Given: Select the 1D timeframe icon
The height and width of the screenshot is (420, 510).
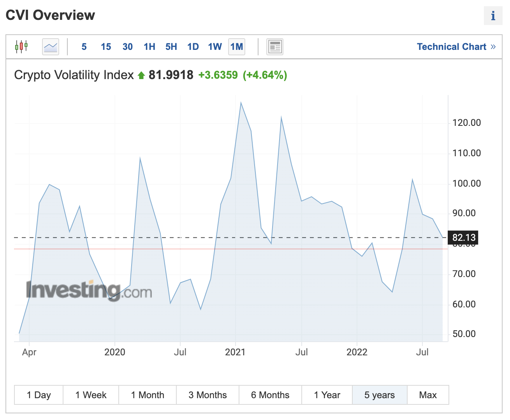Looking at the screenshot, I should point(193,46).
